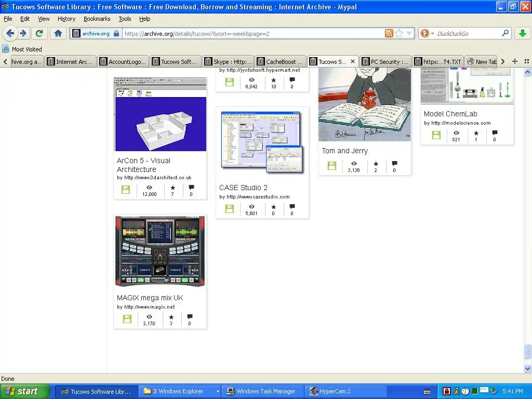Switch to the AccountLogo... tab
Viewport: 532px width, 399px height.
coord(123,61)
